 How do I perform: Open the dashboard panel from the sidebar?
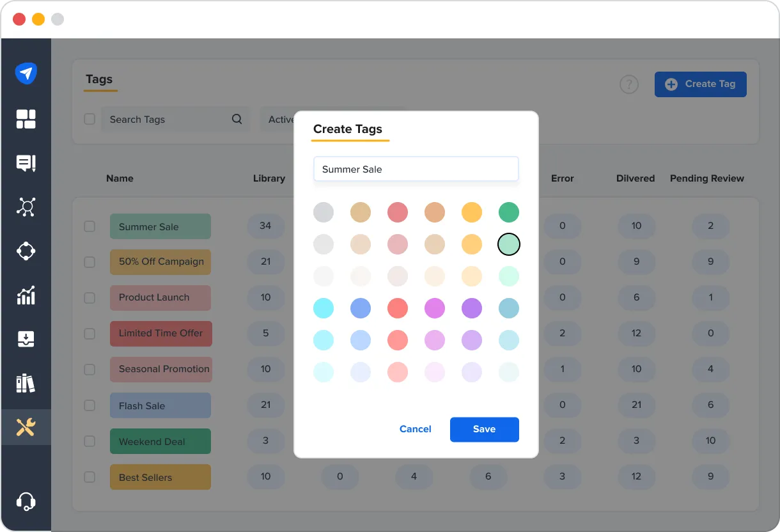click(26, 119)
